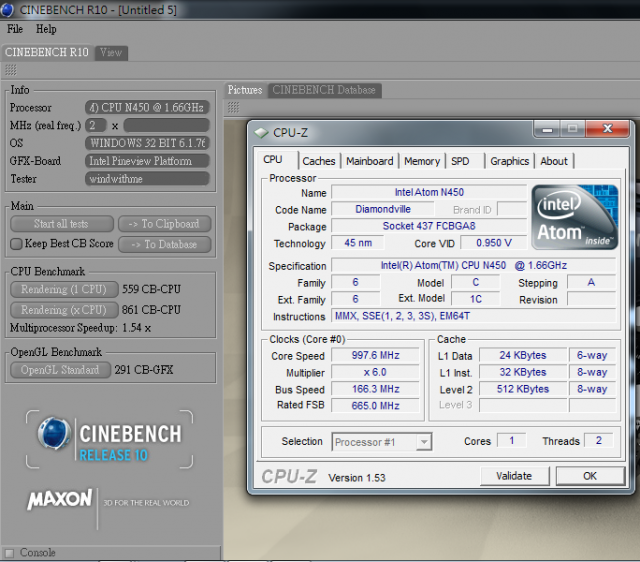640x562 pixels.
Task: Click the CPU Specification value field
Action: pos(474,265)
